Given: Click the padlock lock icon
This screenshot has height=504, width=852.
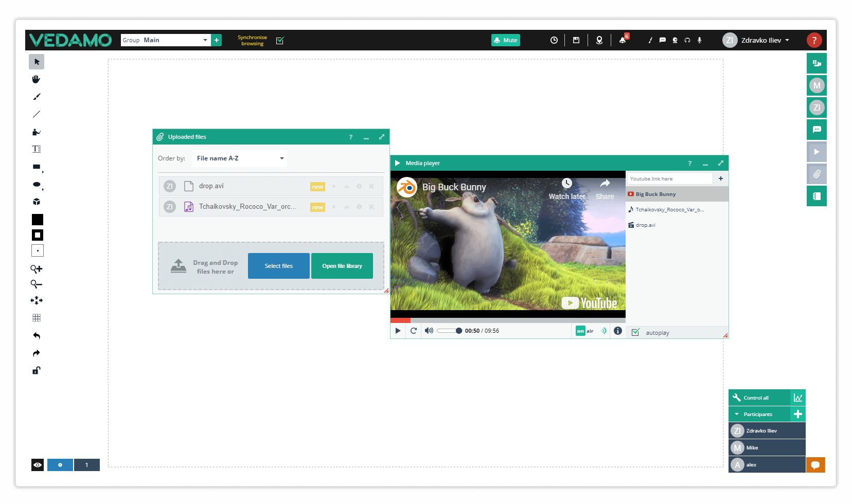Looking at the screenshot, I should coord(37,370).
